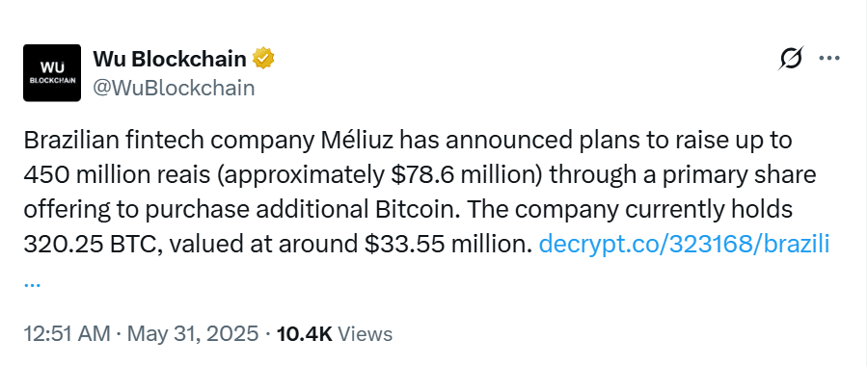Image resolution: width=868 pixels, height=366 pixels.
Task: Open the decrypt.co/323168 article link
Action: 684,244
